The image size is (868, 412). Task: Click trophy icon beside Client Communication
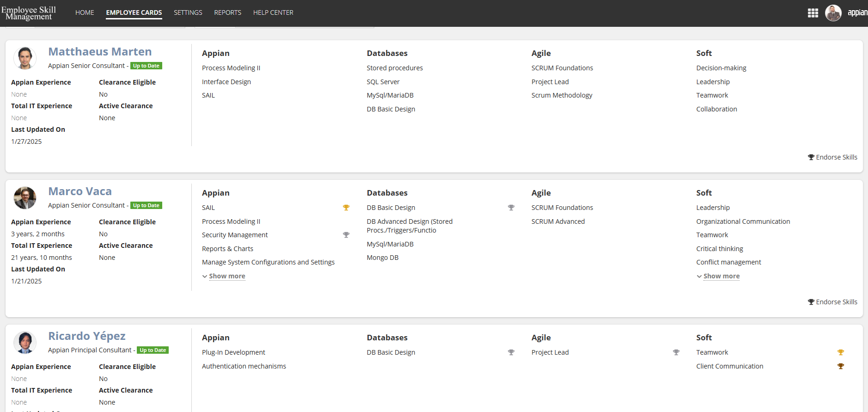[x=841, y=366]
